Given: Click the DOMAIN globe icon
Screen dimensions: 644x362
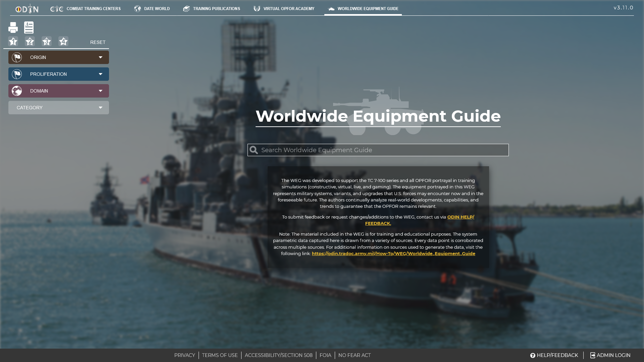Looking at the screenshot, I should pyautogui.click(x=17, y=91).
